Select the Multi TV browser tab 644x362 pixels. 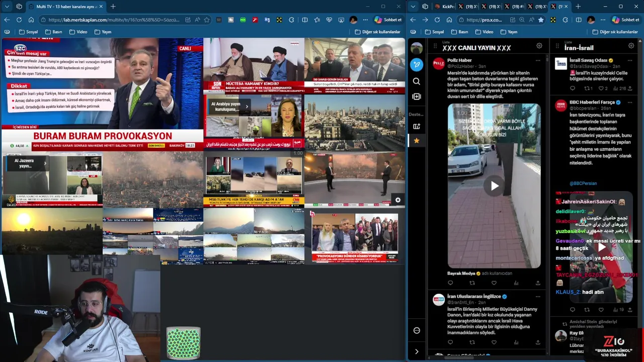tap(65, 7)
